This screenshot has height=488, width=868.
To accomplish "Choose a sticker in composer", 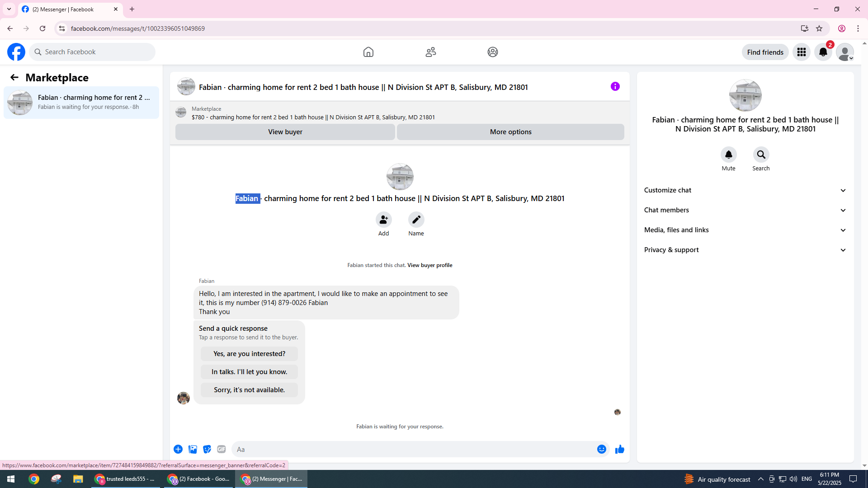I will (207, 449).
